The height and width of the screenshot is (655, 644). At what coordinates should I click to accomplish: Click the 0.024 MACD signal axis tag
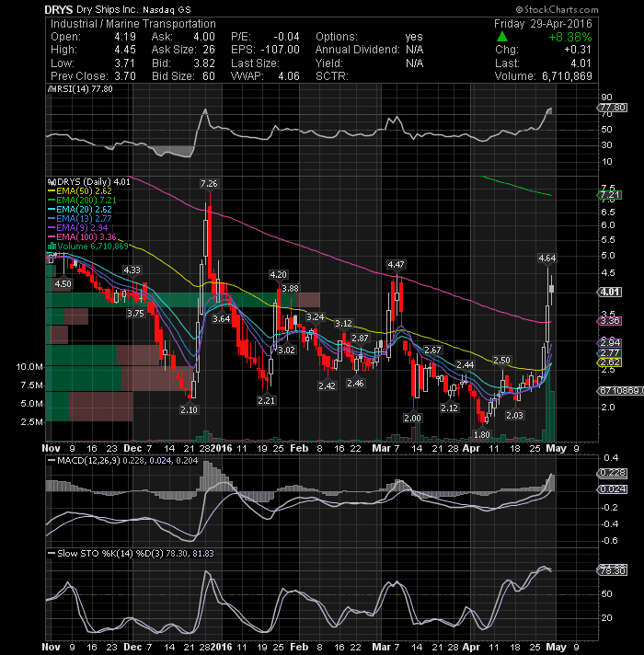click(612, 489)
